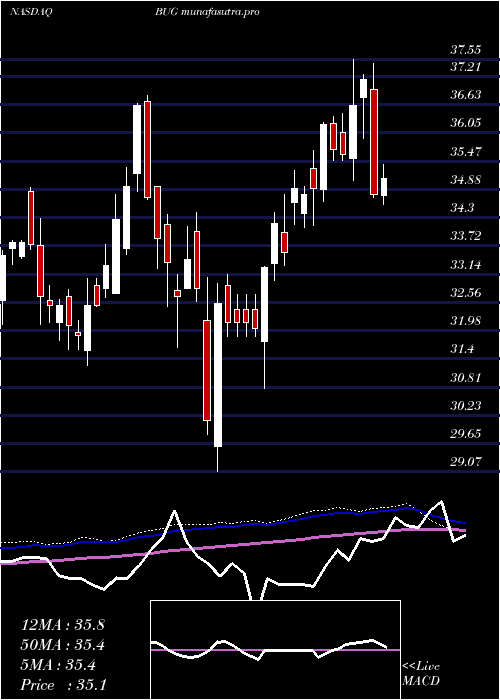Click the 34.3 price axis label
The image size is (500, 700).
(462, 208)
